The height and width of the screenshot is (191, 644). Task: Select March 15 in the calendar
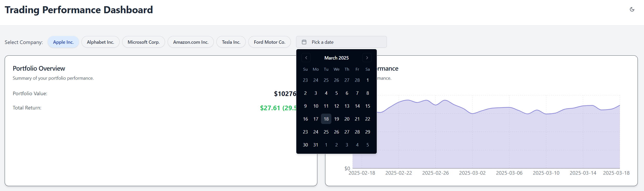(368, 106)
